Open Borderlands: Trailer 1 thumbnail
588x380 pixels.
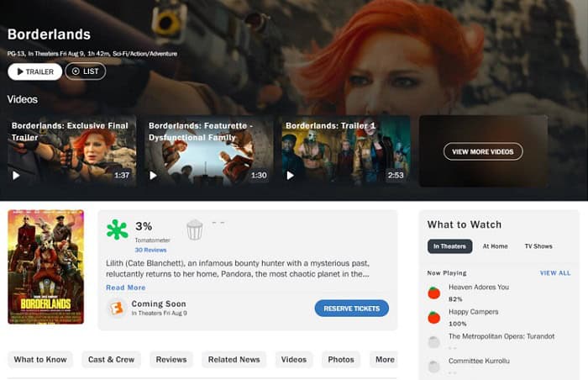pyautogui.click(x=346, y=151)
